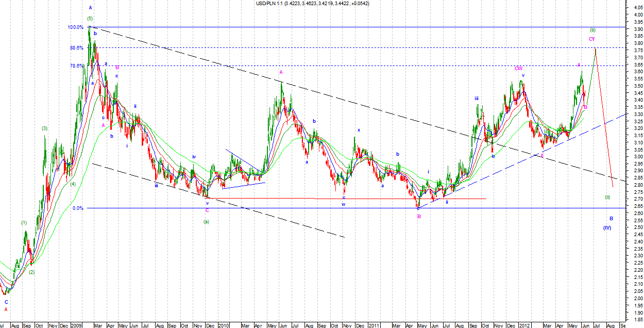
Task: Select the 100.0% Fibonacci level label
Action: (x=75, y=27)
